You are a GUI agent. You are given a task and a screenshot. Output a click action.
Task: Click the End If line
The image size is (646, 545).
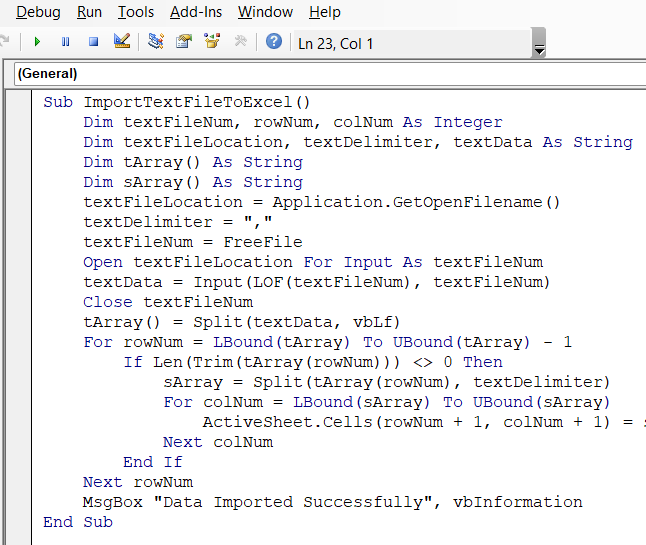[x=152, y=462]
